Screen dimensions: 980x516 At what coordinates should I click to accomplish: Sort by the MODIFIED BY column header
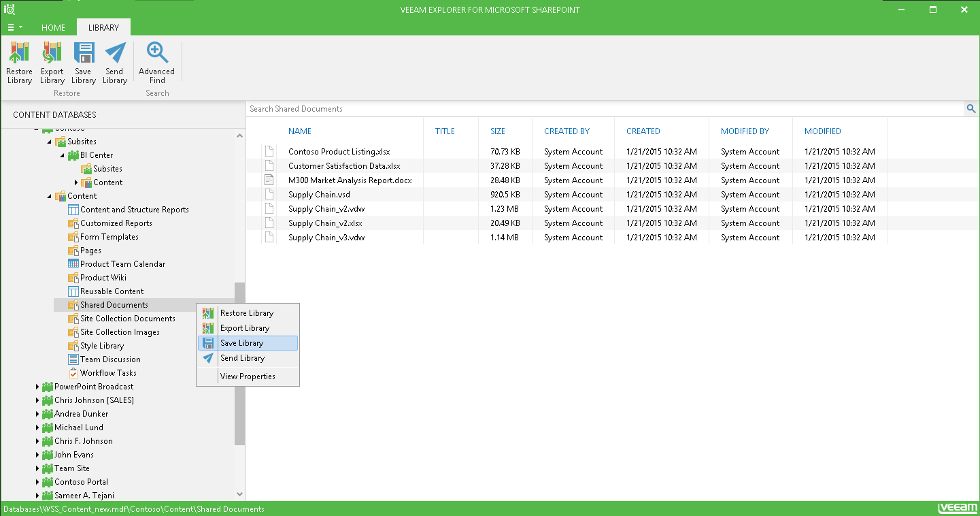tap(745, 131)
